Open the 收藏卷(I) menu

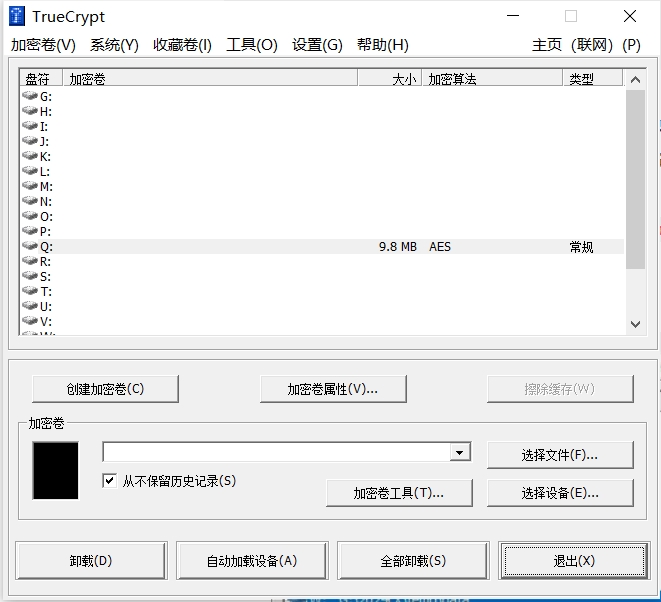coord(183,45)
